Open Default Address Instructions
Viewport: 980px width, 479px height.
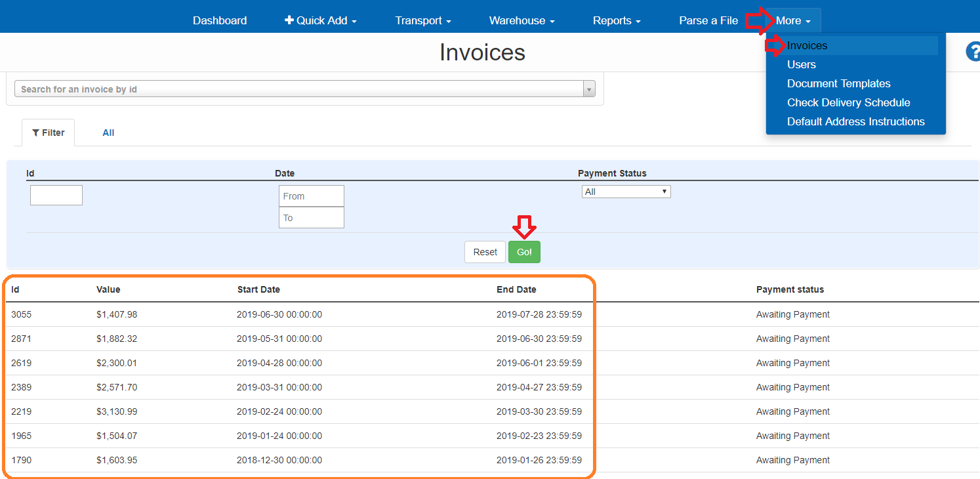point(855,121)
